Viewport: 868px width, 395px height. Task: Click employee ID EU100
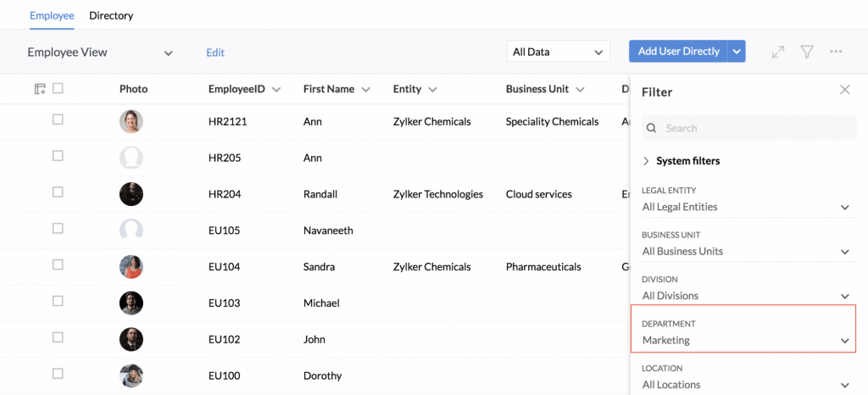(x=224, y=376)
